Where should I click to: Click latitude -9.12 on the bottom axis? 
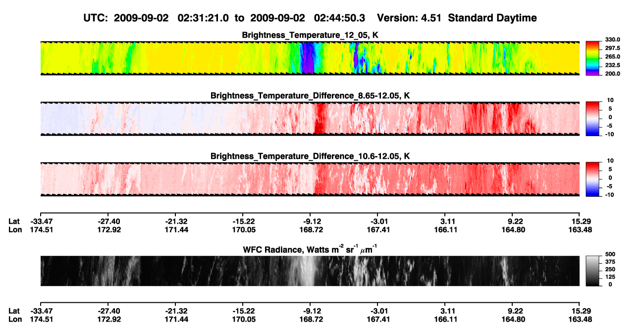coord(310,311)
